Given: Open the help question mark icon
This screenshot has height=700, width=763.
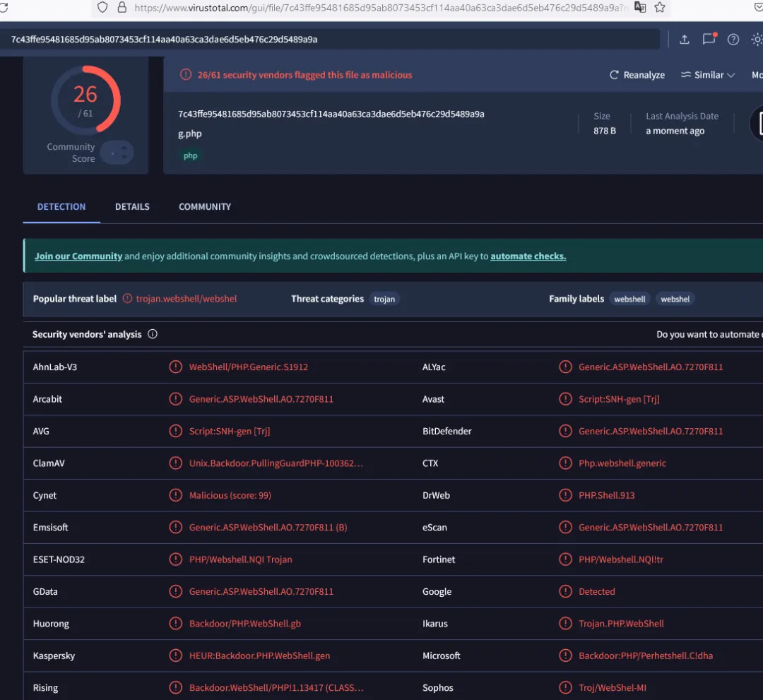Looking at the screenshot, I should [733, 40].
